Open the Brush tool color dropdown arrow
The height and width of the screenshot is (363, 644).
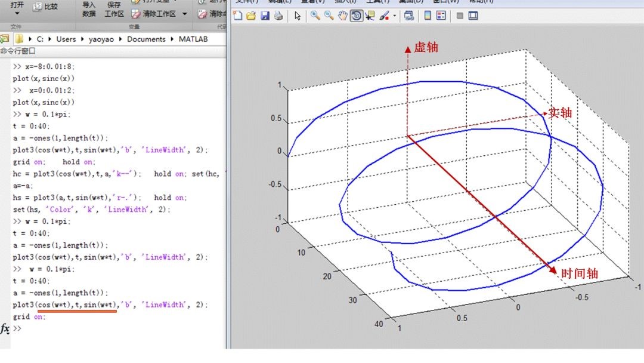coord(394,17)
